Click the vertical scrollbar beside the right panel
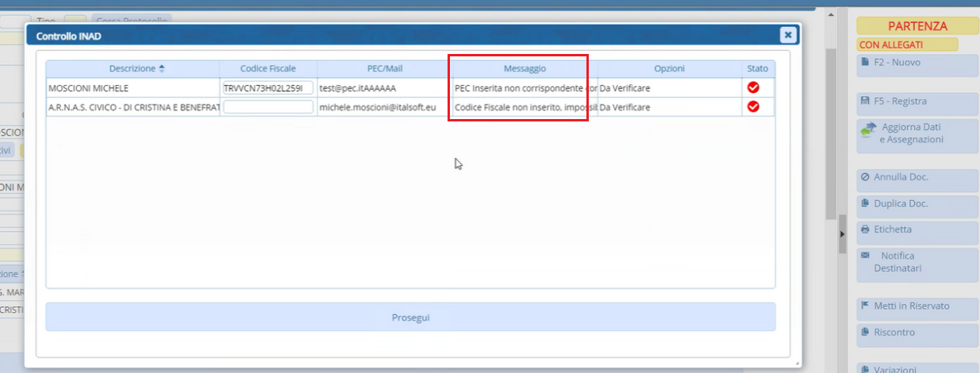980x373 pixels. pos(831,135)
